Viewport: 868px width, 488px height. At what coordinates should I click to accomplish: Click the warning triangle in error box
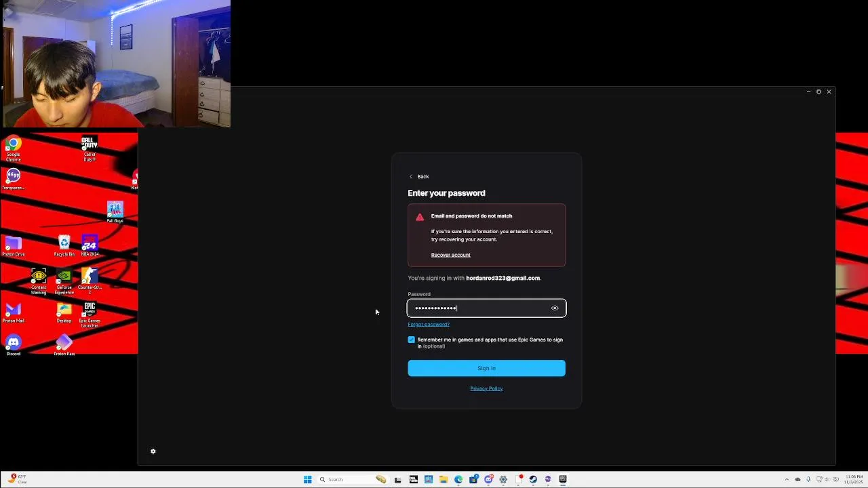[420, 217]
